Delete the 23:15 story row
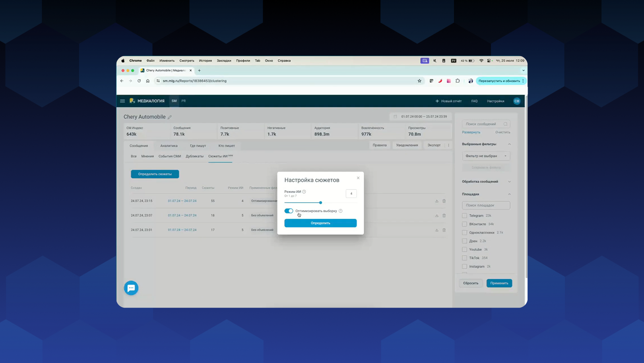This screenshot has height=363, width=644. point(444,201)
